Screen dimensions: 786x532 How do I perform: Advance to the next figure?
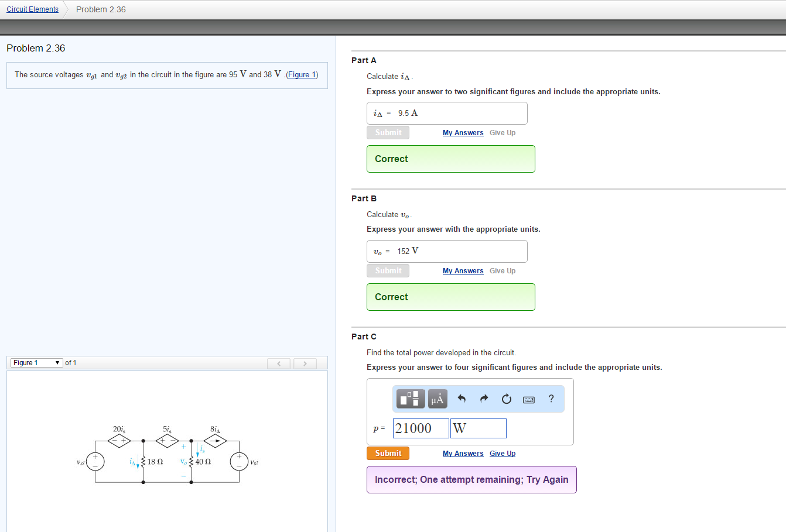point(305,363)
